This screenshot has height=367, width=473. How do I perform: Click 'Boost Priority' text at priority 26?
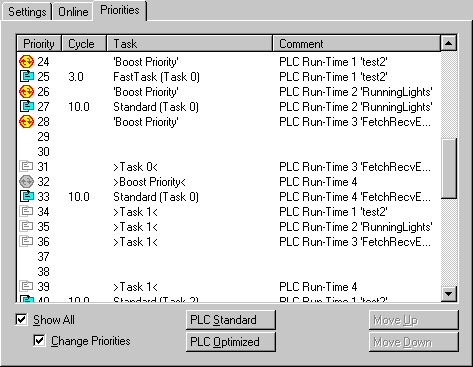(146, 92)
